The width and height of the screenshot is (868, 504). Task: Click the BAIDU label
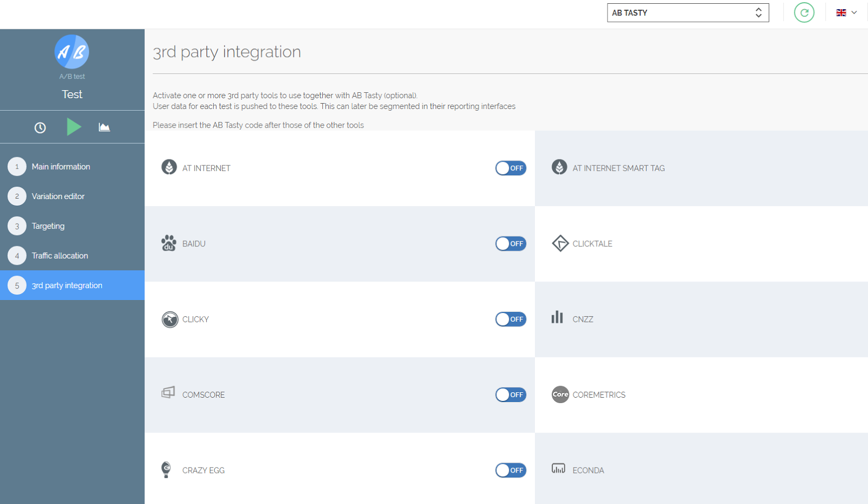point(194,244)
